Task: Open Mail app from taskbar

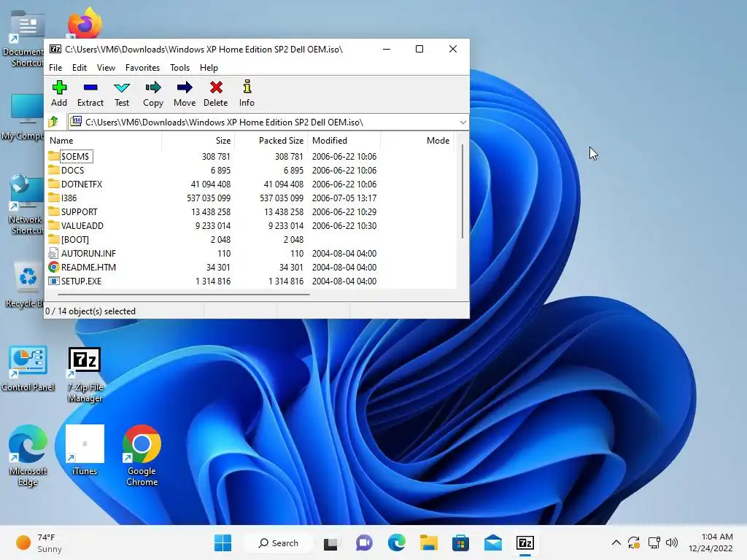Action: [493, 542]
